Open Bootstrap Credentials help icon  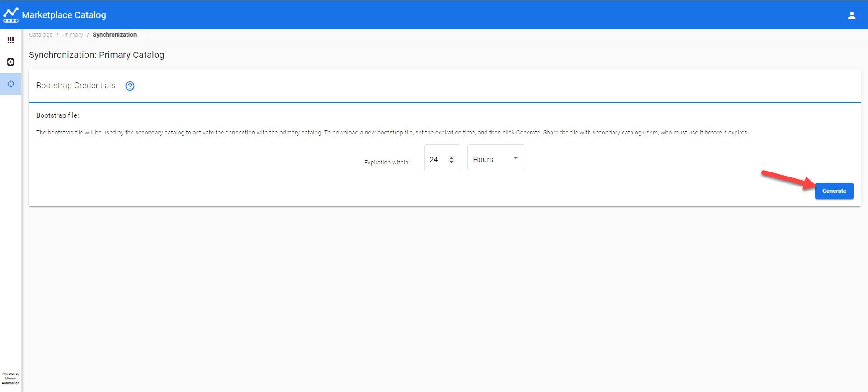pyautogui.click(x=130, y=86)
